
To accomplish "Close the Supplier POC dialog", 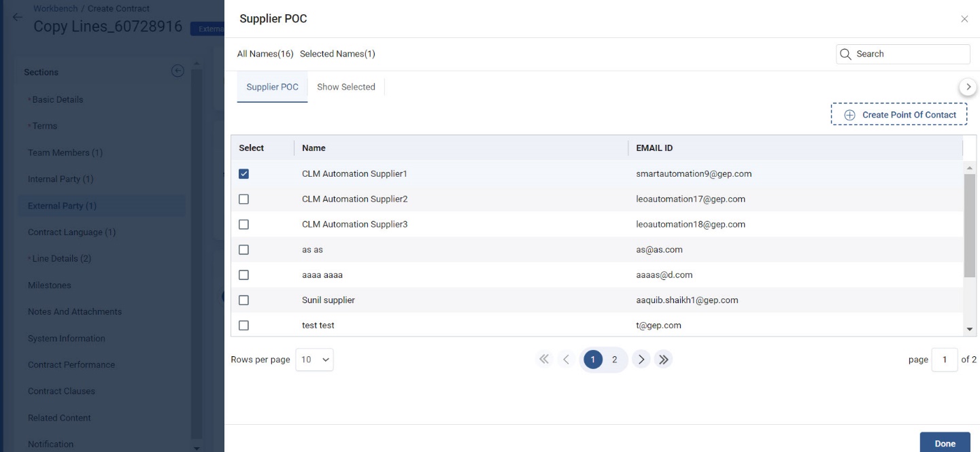I will coord(964,19).
